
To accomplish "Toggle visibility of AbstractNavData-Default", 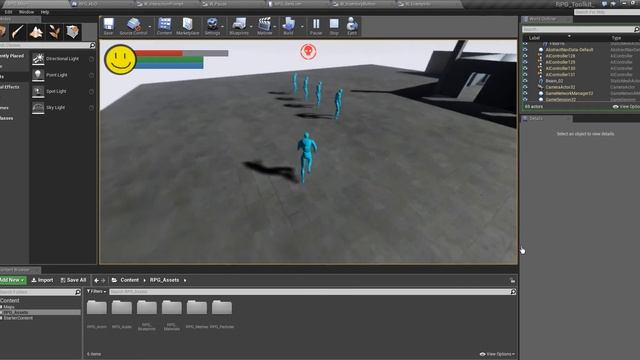I will (x=525, y=50).
